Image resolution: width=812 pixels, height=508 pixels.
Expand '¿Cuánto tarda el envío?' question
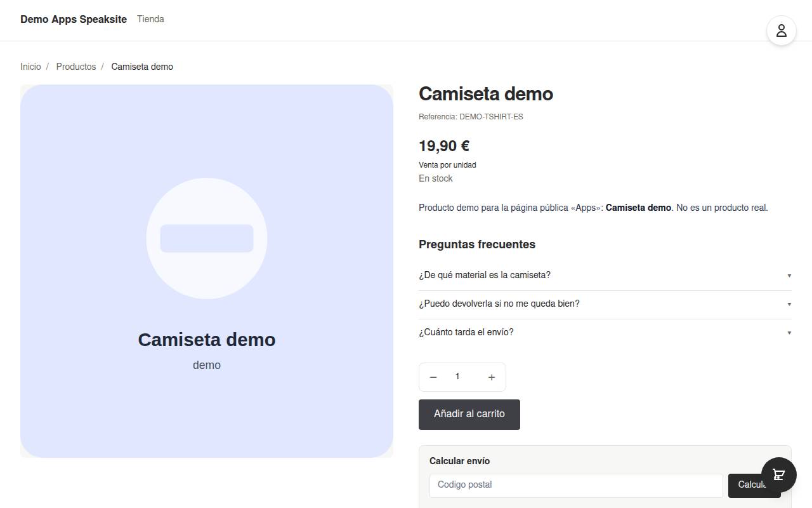click(x=605, y=332)
